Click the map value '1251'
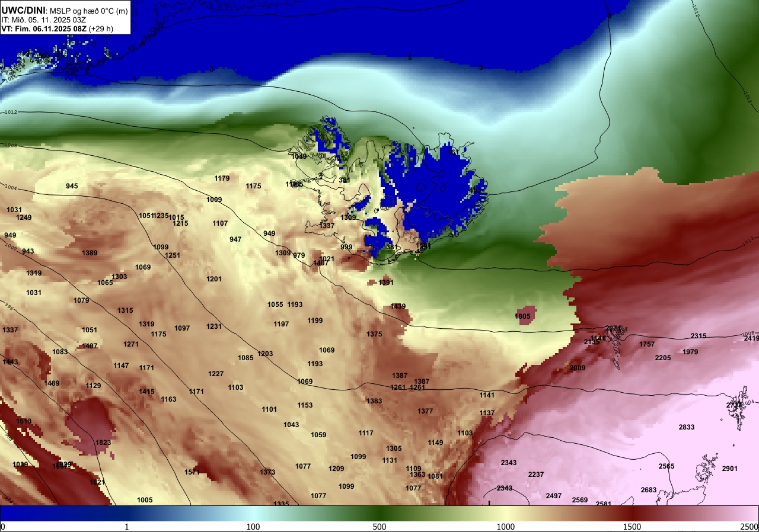759x532 pixels. [x=173, y=255]
